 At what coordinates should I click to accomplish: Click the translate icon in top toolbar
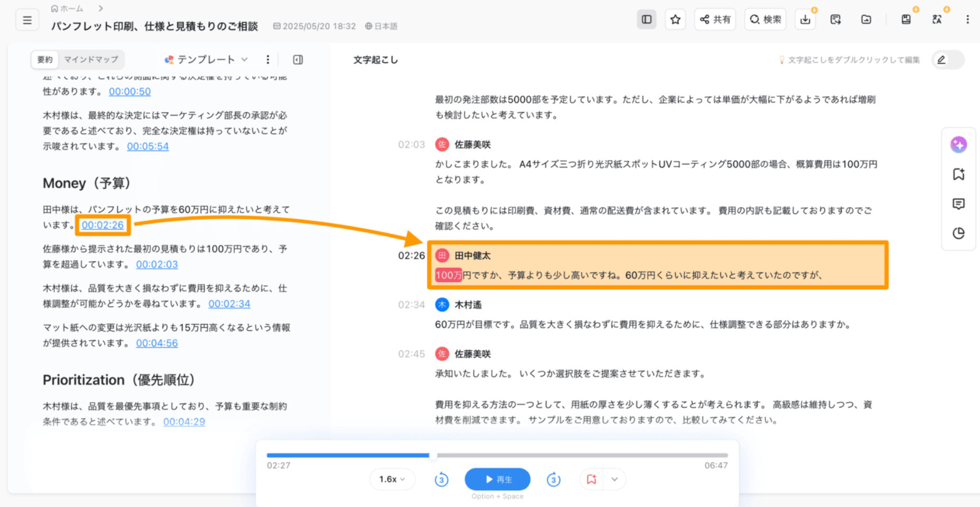click(x=937, y=20)
